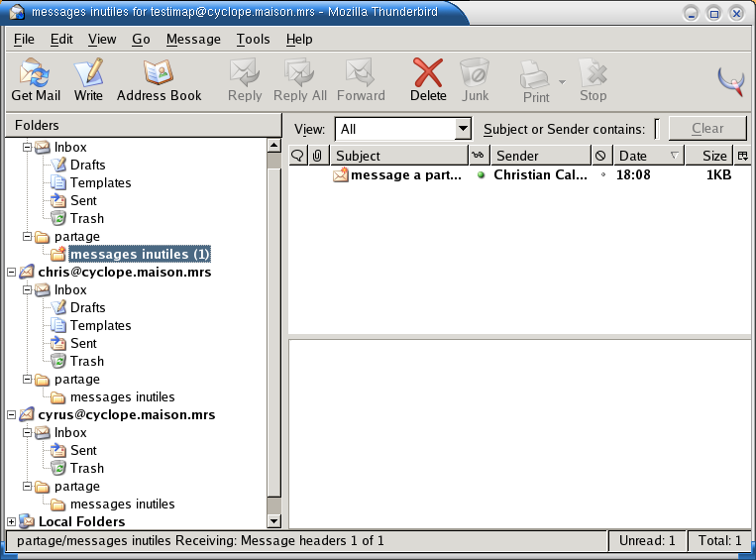Open the Help menu
Image resolution: width=756 pixels, height=560 pixels.
point(299,39)
